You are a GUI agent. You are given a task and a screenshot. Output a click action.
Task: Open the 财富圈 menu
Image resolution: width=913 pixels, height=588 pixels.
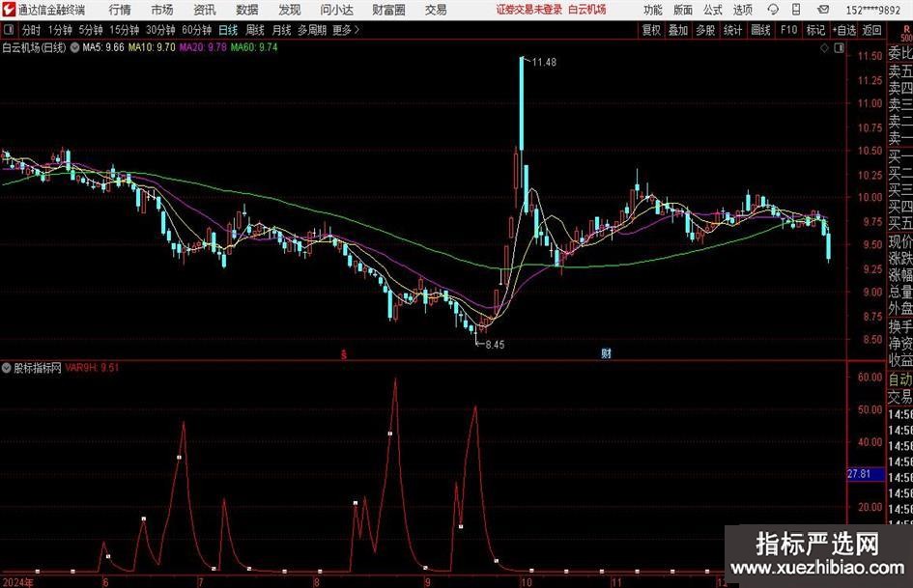[389, 10]
